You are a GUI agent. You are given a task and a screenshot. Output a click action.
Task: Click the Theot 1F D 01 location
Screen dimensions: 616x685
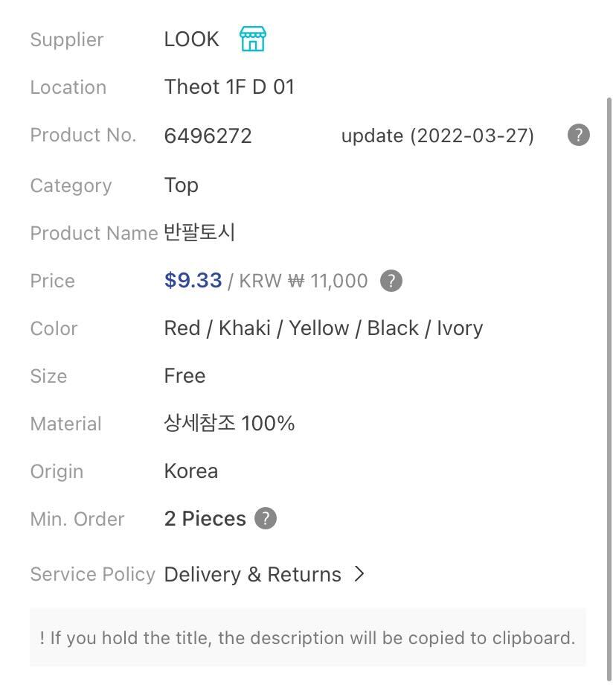coord(229,87)
